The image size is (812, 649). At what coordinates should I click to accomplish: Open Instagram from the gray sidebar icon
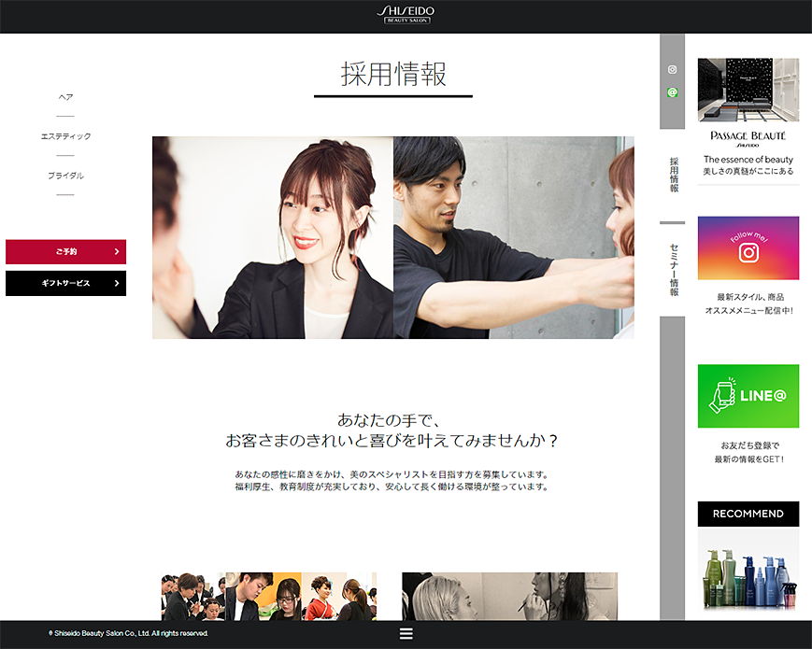[x=672, y=67]
